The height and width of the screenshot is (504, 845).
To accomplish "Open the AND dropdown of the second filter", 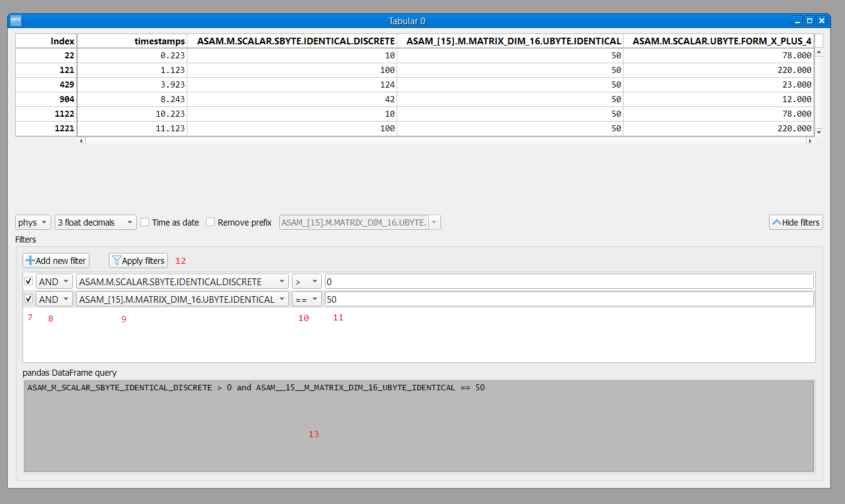I will [x=54, y=299].
